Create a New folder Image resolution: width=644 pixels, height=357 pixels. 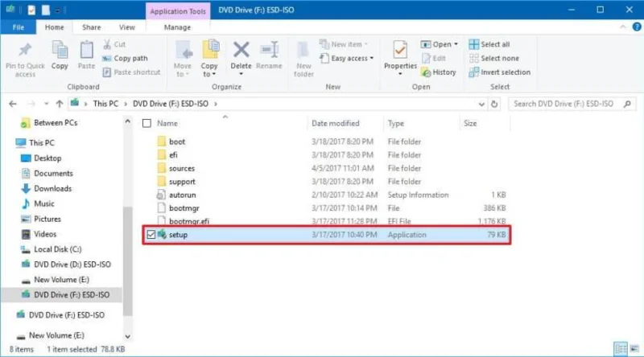[303, 59]
